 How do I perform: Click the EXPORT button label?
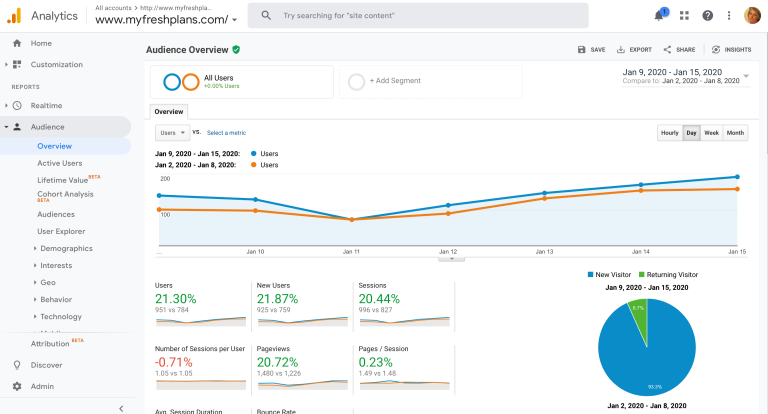click(x=640, y=49)
